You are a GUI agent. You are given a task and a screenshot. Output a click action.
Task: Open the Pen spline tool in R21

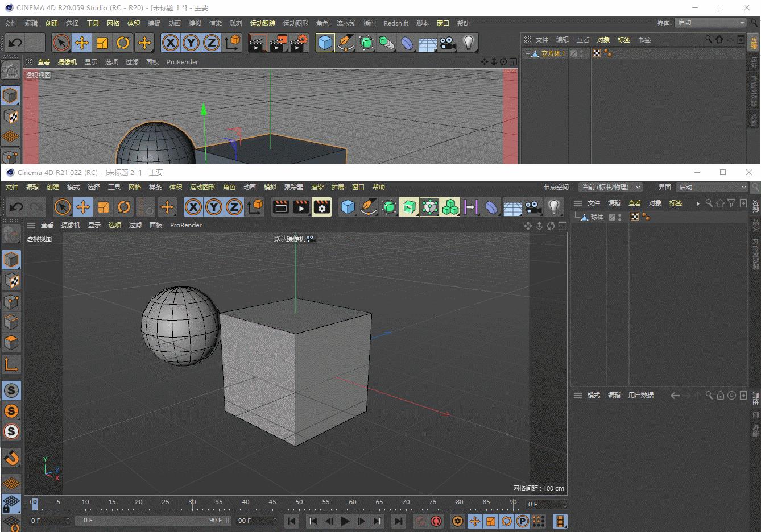coord(369,207)
